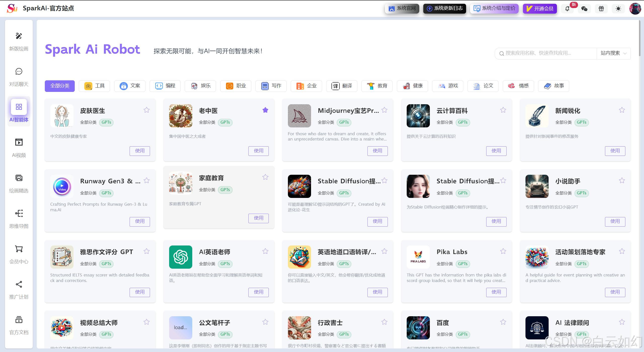Select the 工具 category tab
This screenshot has width=644, height=352.
click(x=94, y=86)
